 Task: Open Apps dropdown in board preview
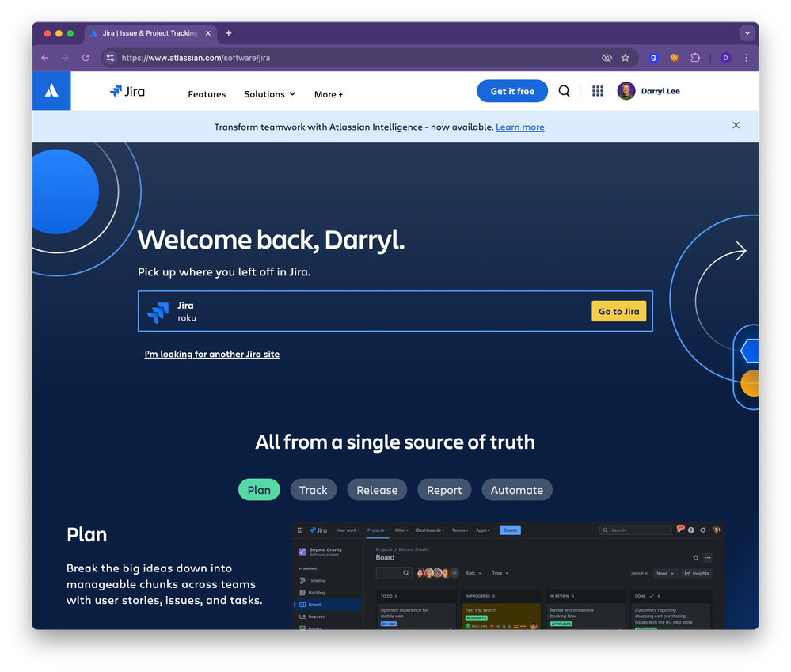coord(483,530)
